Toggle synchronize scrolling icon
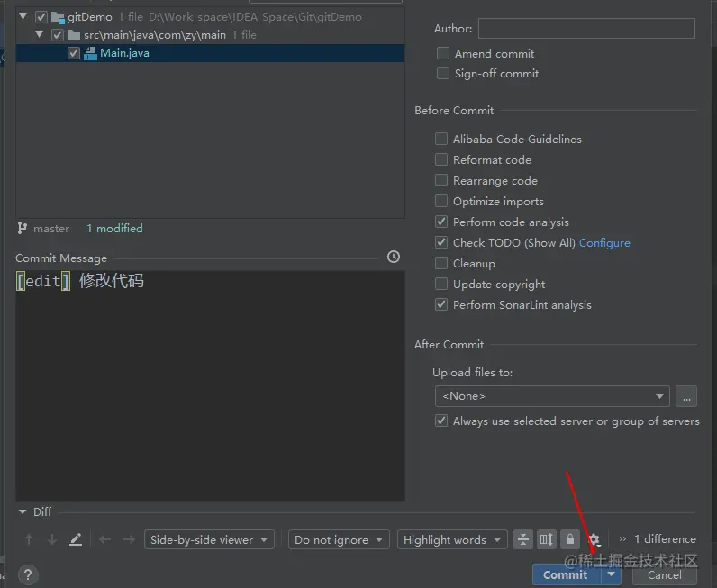 click(x=547, y=539)
